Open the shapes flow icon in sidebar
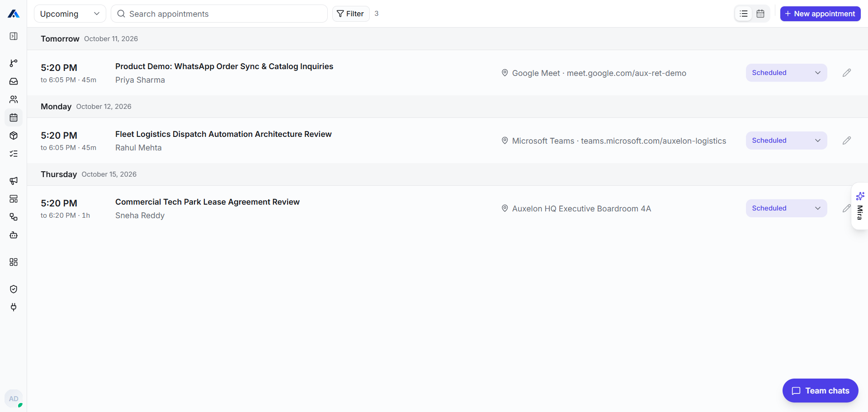The width and height of the screenshot is (868, 412). [x=14, y=217]
